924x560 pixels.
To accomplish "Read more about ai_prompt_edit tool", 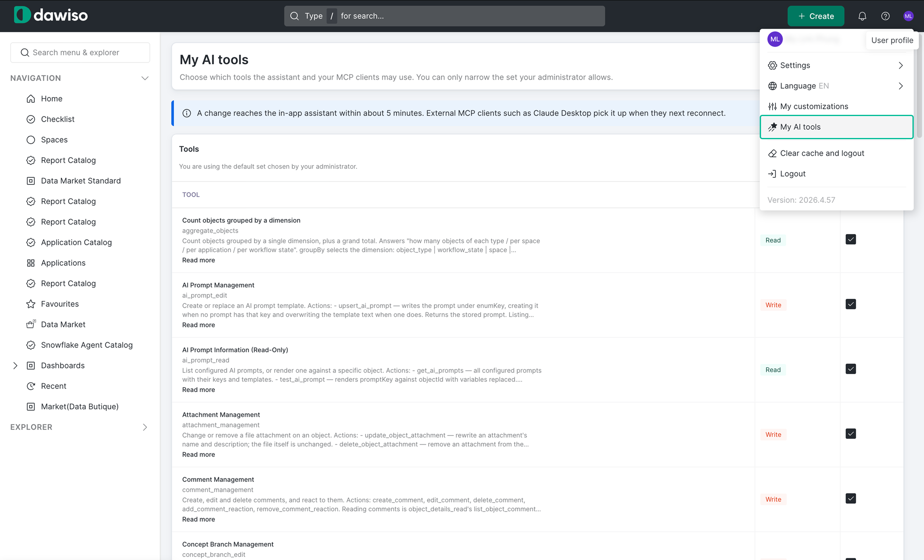I will point(198,325).
